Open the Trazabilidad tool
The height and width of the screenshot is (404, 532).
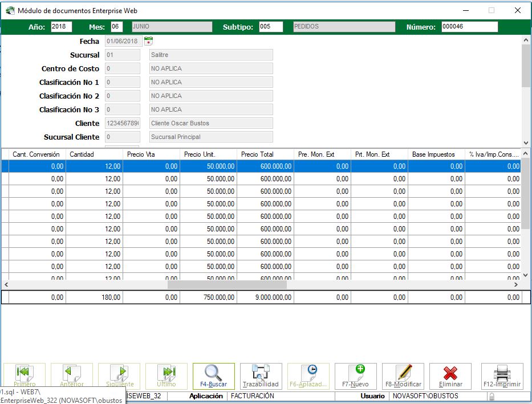tap(261, 373)
